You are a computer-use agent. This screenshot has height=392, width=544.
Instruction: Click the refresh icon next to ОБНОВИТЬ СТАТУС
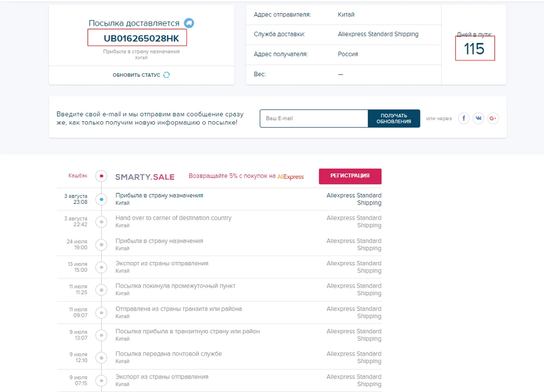166,75
